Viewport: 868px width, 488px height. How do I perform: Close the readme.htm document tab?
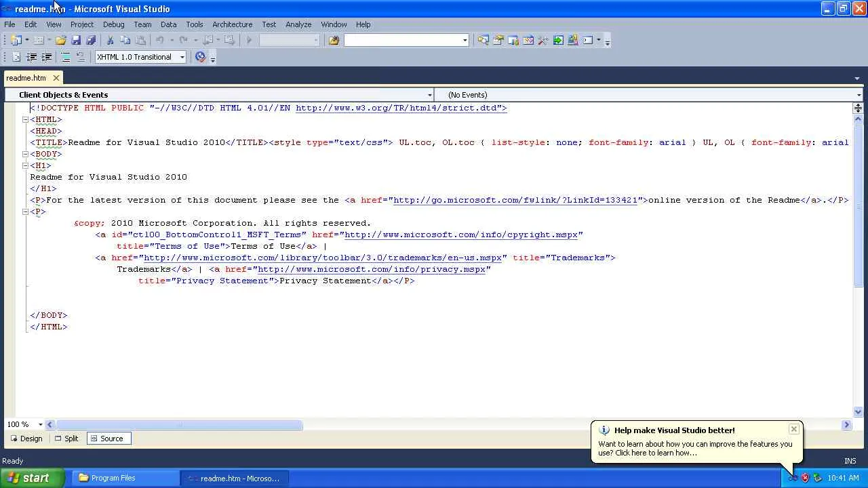click(56, 78)
